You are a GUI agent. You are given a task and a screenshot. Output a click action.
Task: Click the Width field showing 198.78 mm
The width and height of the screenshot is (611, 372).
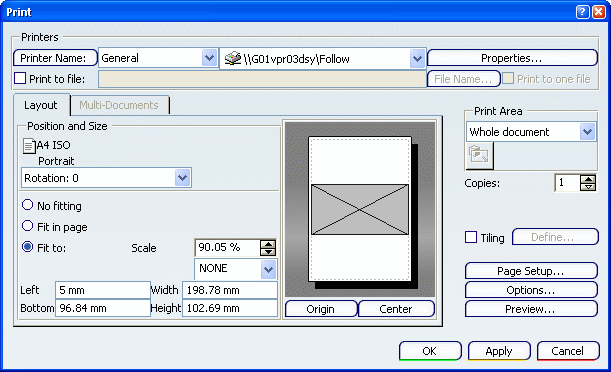[x=230, y=290]
